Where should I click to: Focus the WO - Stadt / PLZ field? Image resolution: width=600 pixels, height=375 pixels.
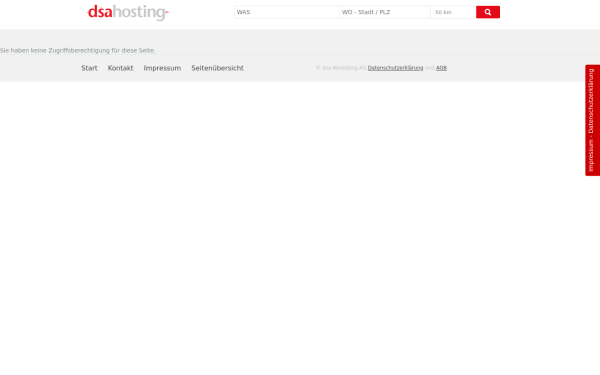(x=385, y=12)
